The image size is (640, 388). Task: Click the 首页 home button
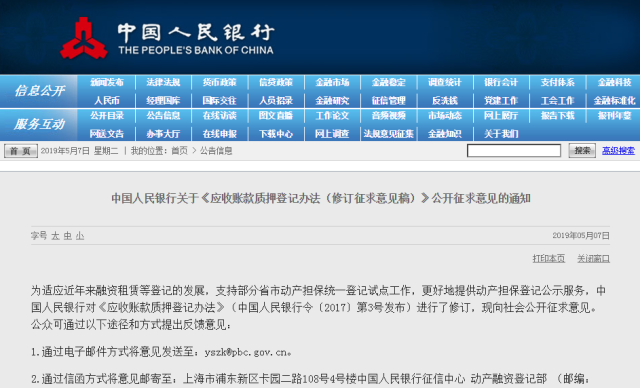[x=21, y=151]
